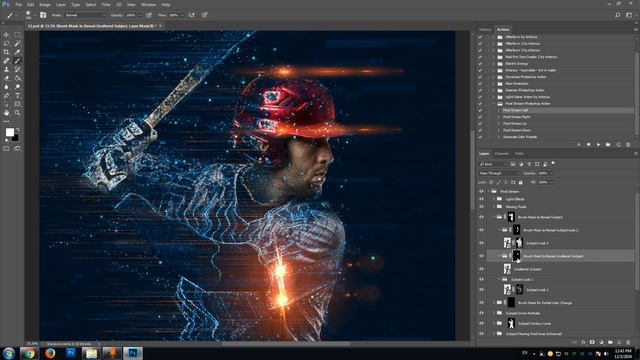
Task: Open the Window menu
Action: coord(148,4)
